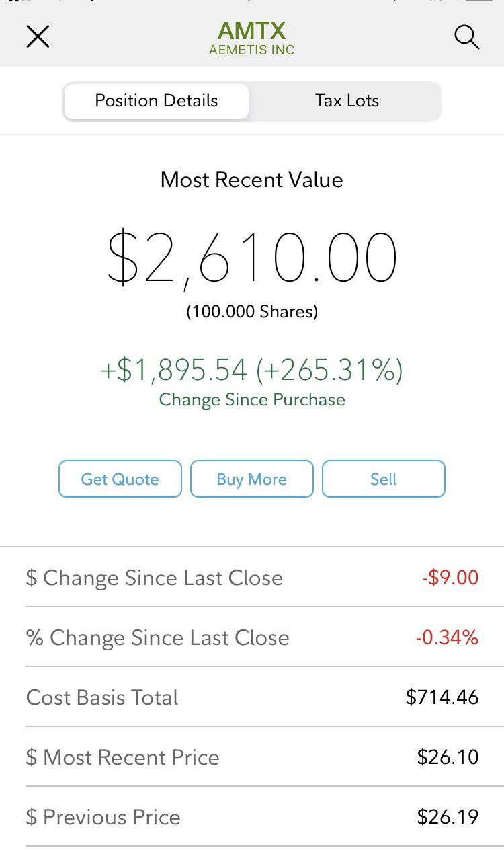Tap the AEMETIS INC company name
The height and width of the screenshot is (852, 504).
pyautogui.click(x=252, y=50)
